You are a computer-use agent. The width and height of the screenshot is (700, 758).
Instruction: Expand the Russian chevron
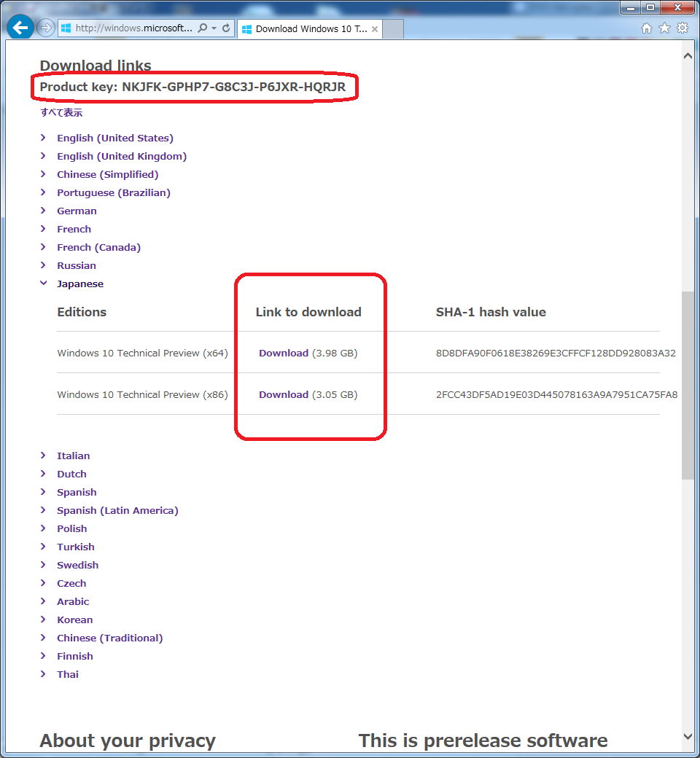point(43,265)
